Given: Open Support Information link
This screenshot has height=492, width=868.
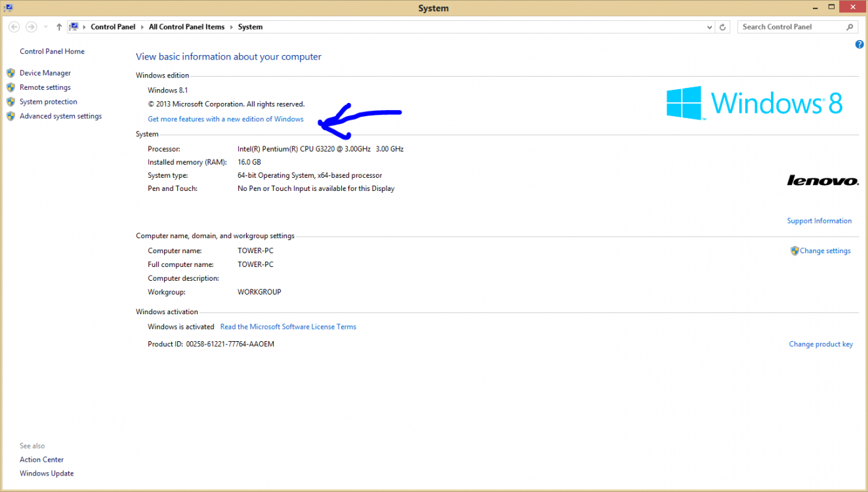Looking at the screenshot, I should pos(819,221).
